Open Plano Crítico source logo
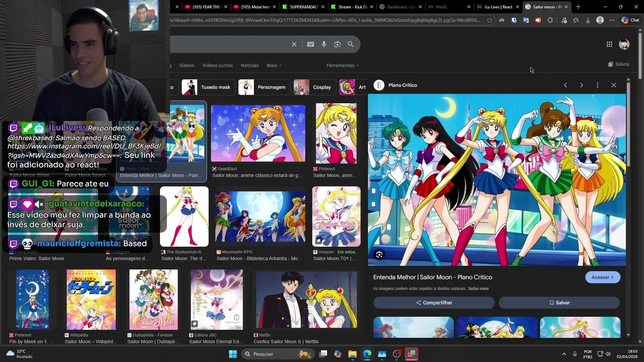644x362 pixels. [x=379, y=85]
